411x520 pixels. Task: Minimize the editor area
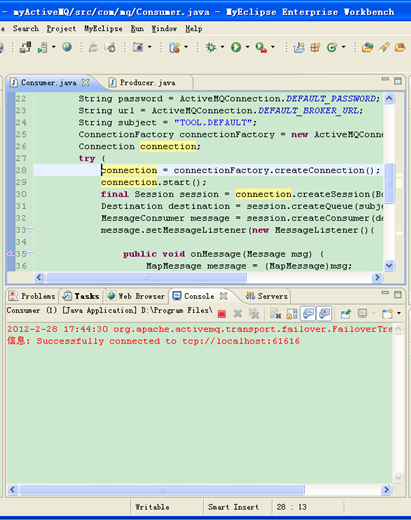385,79
